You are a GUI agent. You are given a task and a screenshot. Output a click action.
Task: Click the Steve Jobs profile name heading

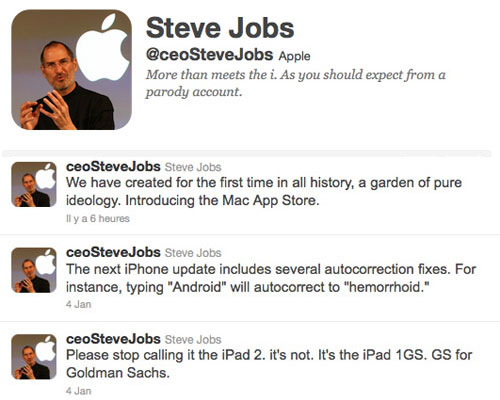click(x=220, y=28)
